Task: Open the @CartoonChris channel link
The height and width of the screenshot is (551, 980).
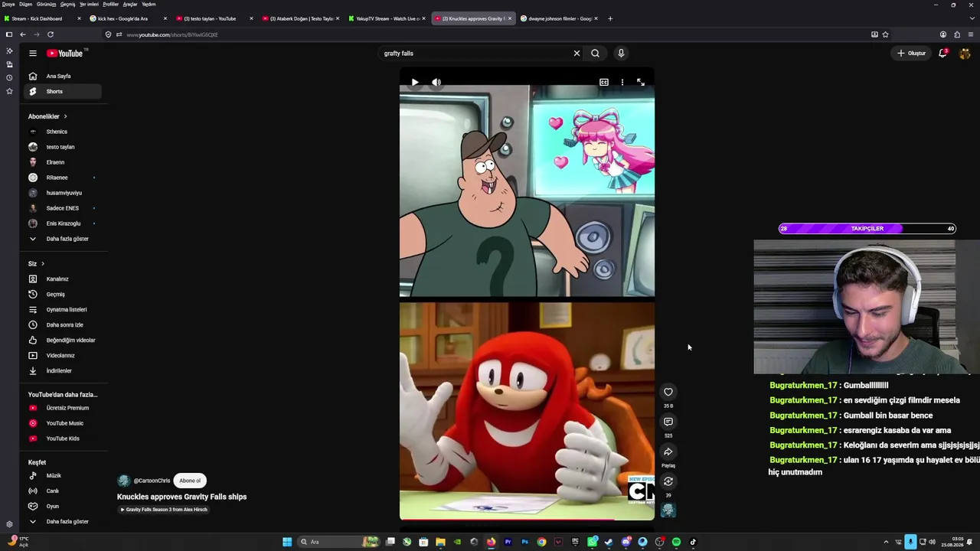Action: point(152,481)
